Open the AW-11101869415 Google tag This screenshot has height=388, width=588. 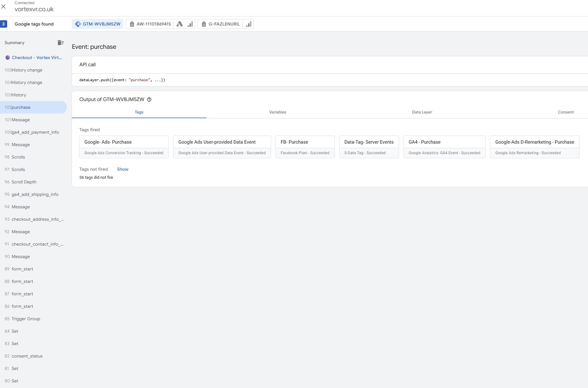pos(150,24)
